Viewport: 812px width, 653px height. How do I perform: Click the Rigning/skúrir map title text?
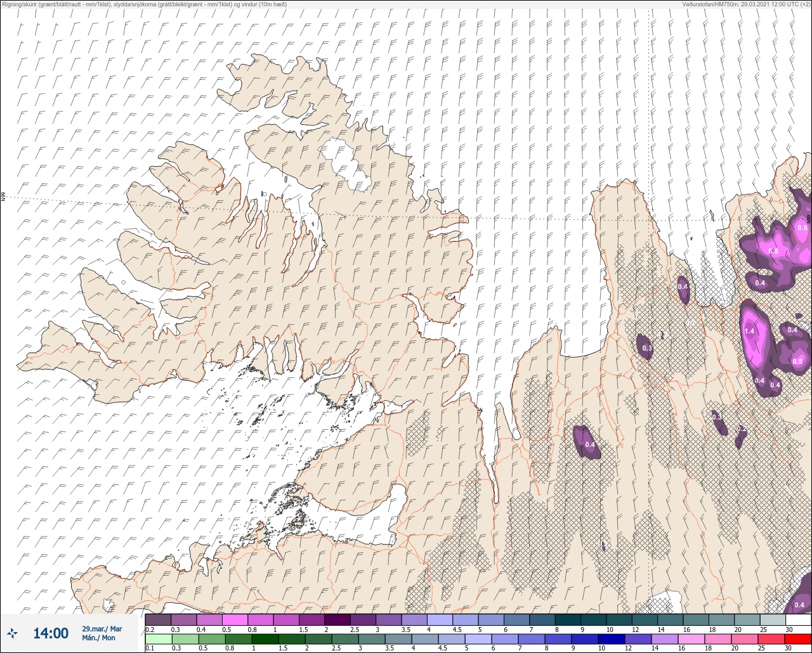[x=145, y=4]
